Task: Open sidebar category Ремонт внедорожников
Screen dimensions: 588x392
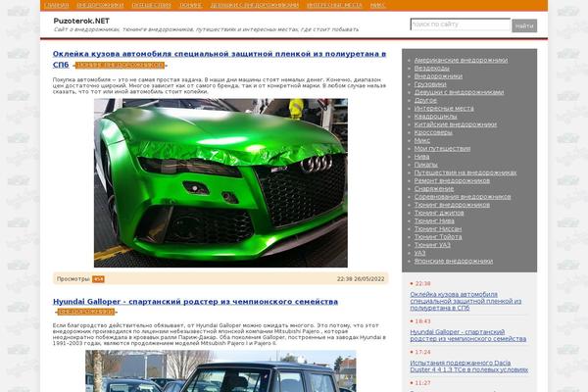Action: click(452, 180)
